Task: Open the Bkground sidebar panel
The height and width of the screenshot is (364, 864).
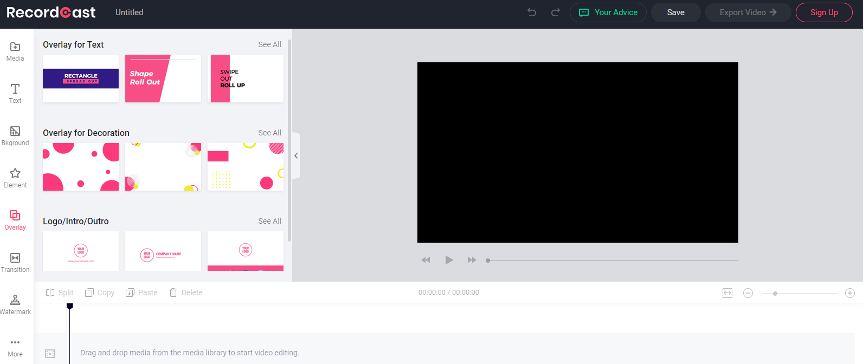Action: 15,136
